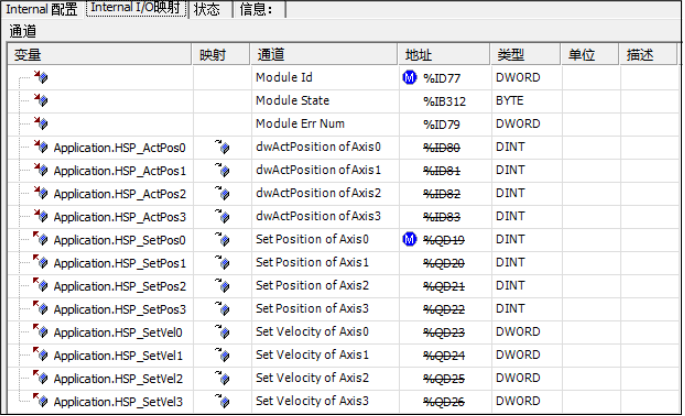Click the 单位 column header
Image resolution: width=685 pixels, height=416 pixels.
[590, 55]
